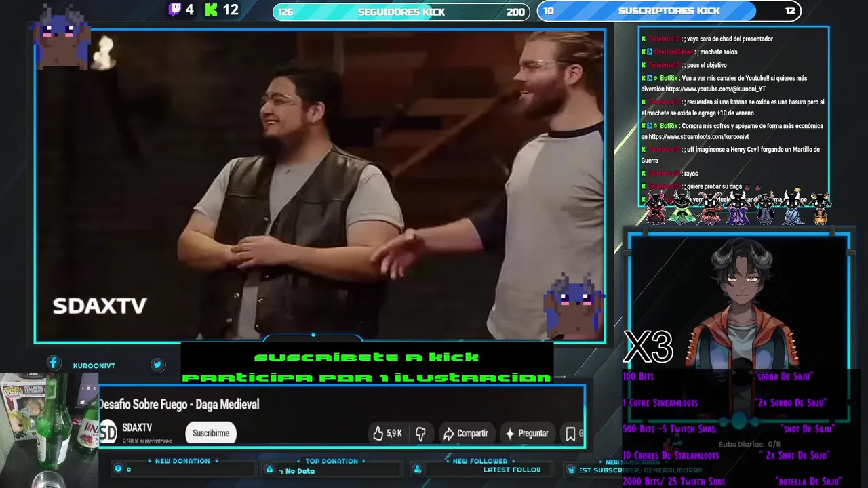This screenshot has width=868, height=488.
Task: Click the sparkle icon next to Preguntar
Action: click(x=510, y=433)
